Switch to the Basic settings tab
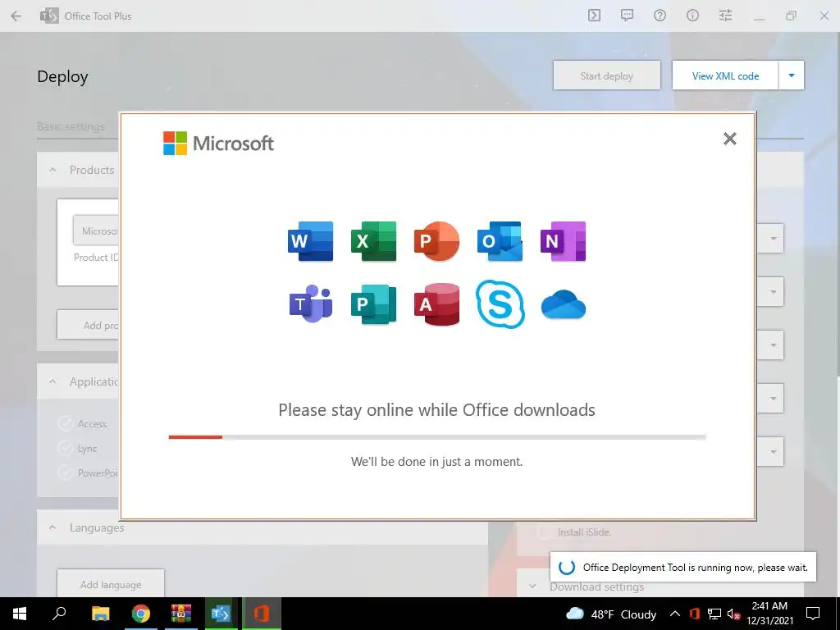This screenshot has width=840, height=630. click(71, 126)
